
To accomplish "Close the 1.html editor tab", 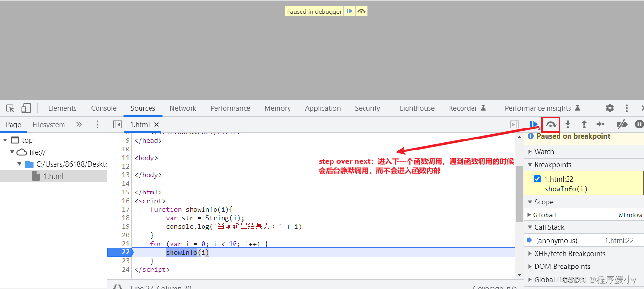I will coord(156,125).
